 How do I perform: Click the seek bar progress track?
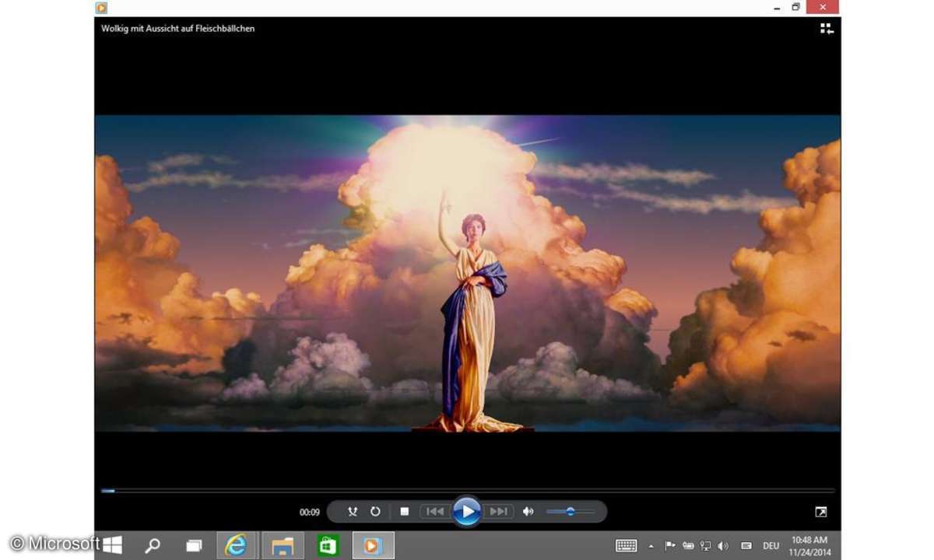click(x=467, y=491)
